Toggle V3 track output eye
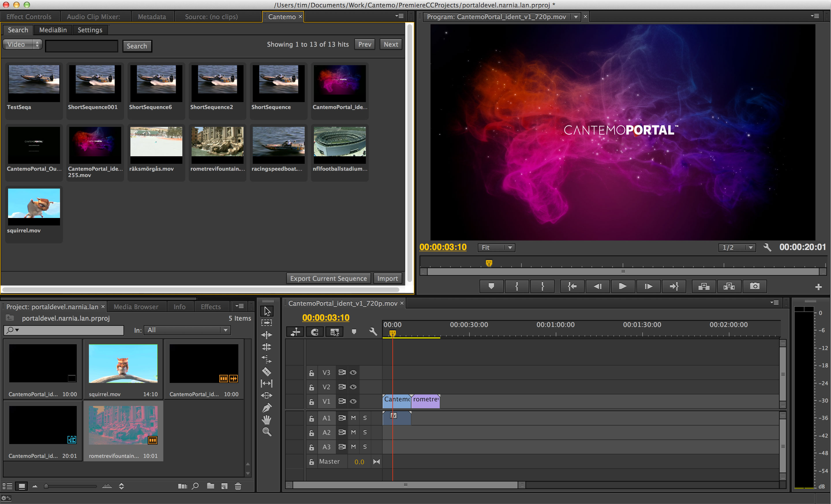 pyautogui.click(x=353, y=373)
